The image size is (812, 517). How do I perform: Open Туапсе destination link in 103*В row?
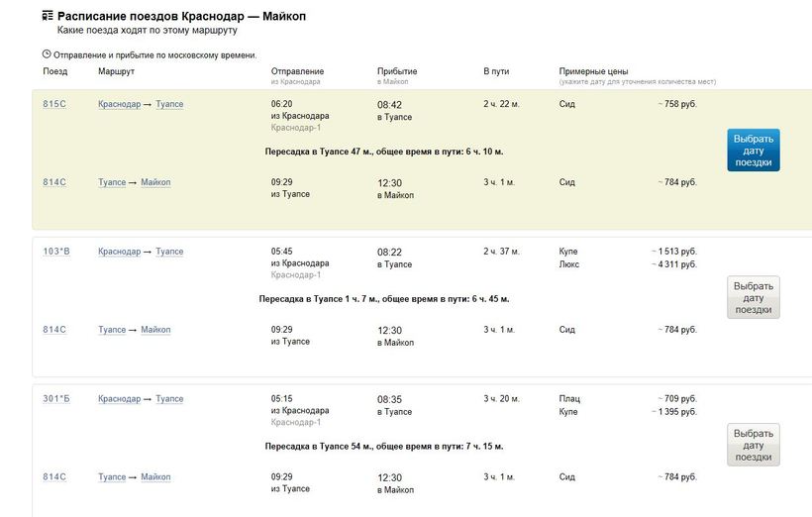[169, 252]
